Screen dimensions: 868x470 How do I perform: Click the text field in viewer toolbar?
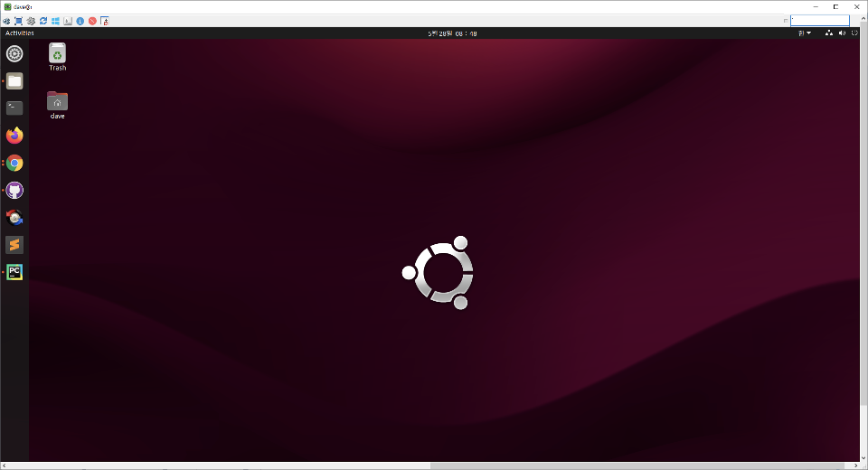(x=820, y=21)
